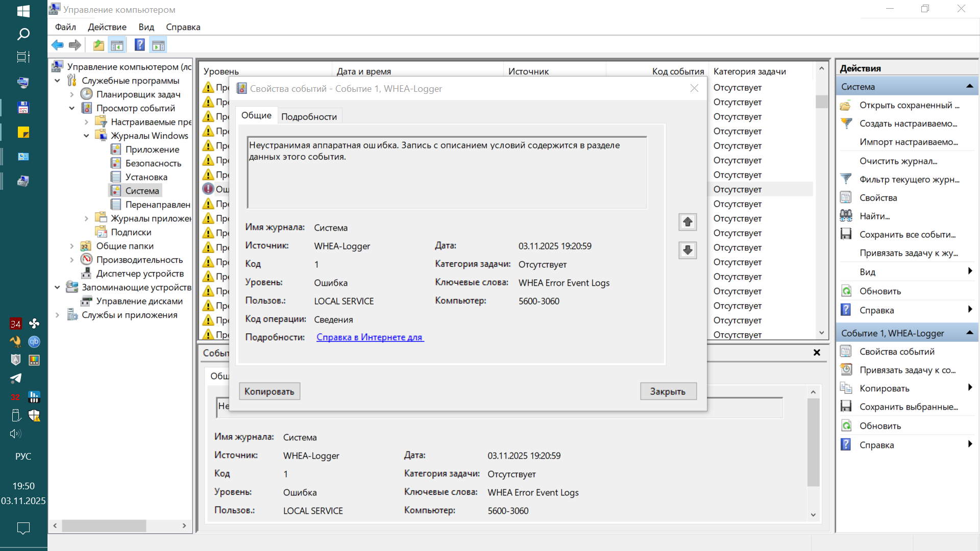
Task: Show next event with down arrow button
Action: [688, 250]
